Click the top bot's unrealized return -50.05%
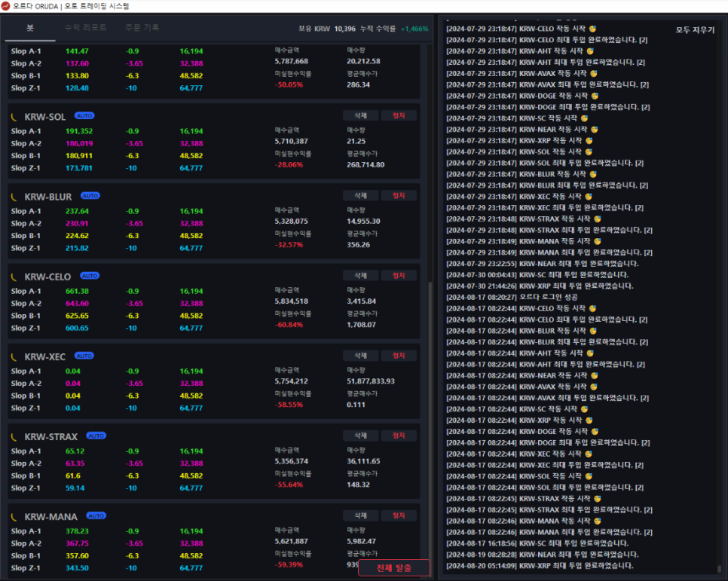Viewport: 728px width, 581px height. click(289, 85)
